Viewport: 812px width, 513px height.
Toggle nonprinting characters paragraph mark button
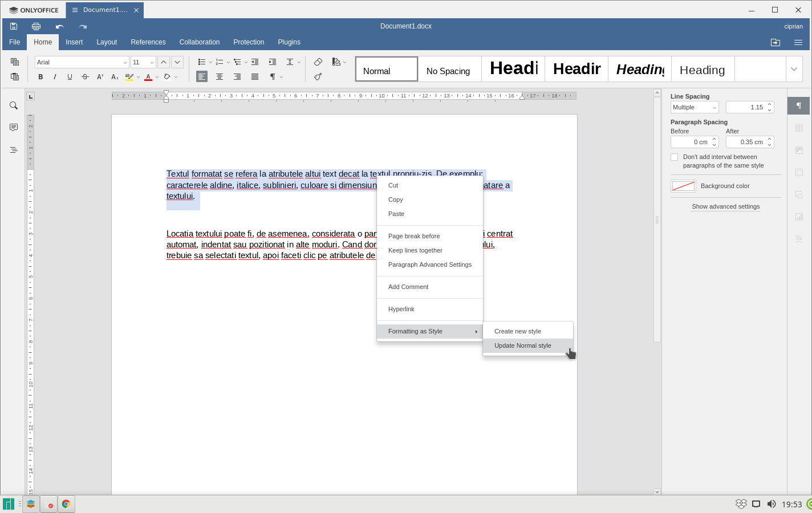click(273, 77)
